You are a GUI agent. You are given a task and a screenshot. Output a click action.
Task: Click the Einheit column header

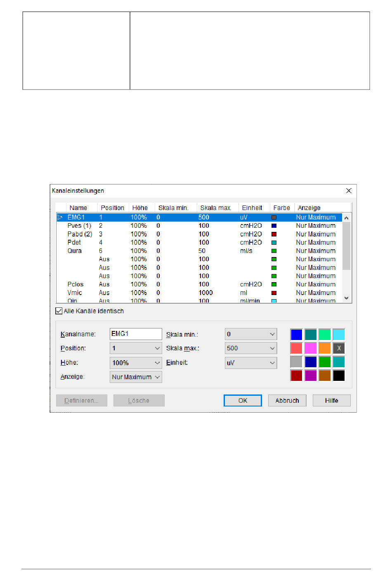tap(254, 208)
